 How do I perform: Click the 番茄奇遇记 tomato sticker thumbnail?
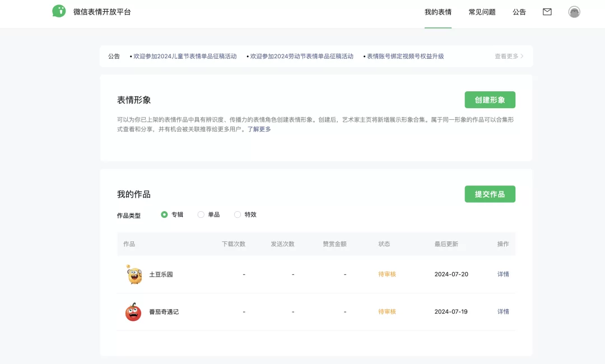pyautogui.click(x=133, y=312)
